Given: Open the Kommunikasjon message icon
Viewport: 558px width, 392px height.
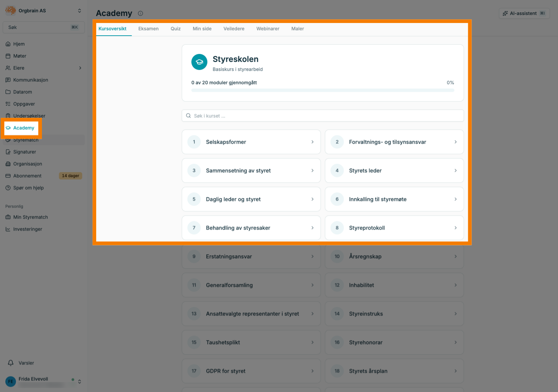Looking at the screenshot, I should (x=8, y=80).
